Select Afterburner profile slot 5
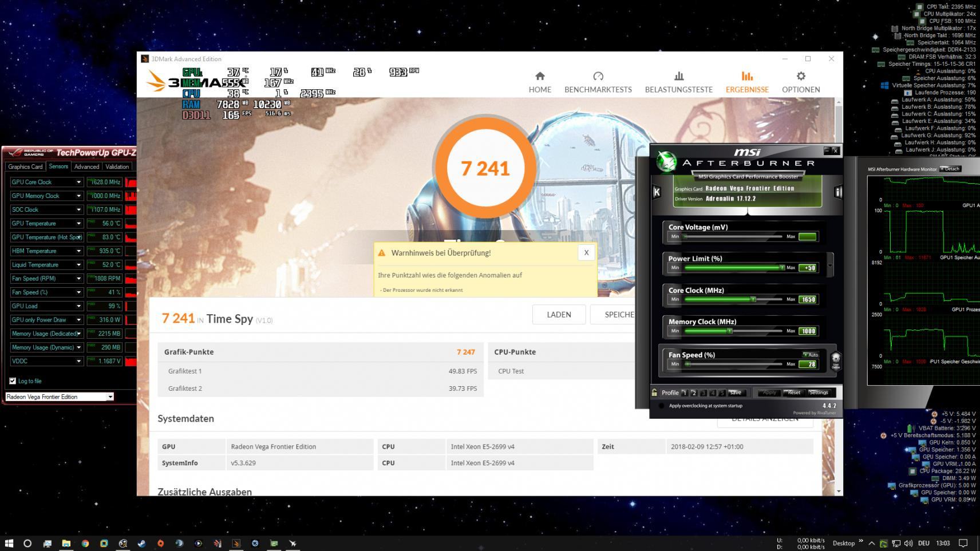The image size is (980, 551). pyautogui.click(x=722, y=393)
